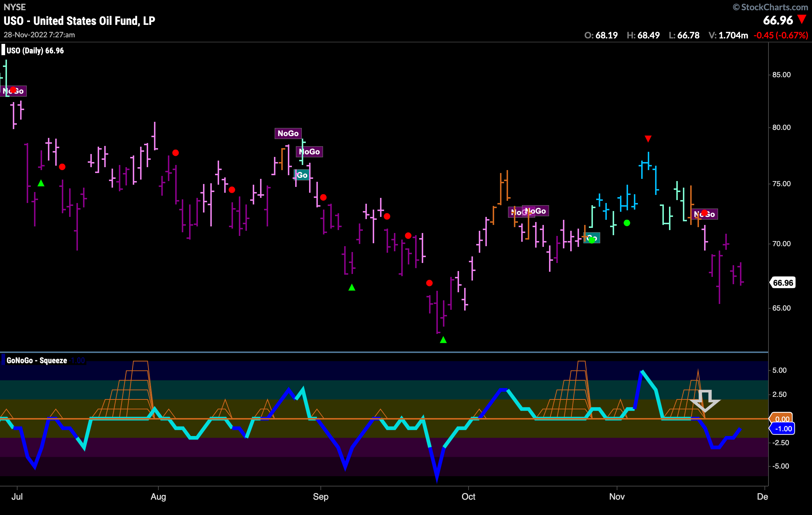
Task: Click the GoNoGo - Squeeze panel label
Action: tap(37, 360)
